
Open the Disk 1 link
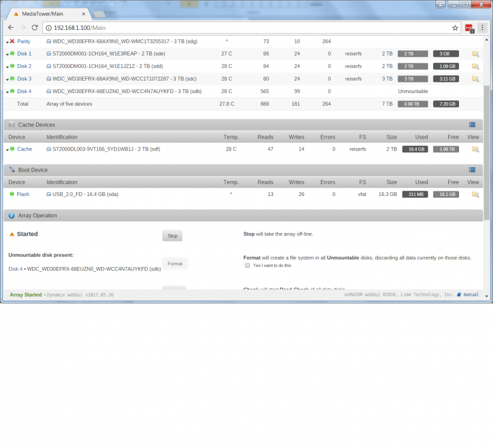25,54
